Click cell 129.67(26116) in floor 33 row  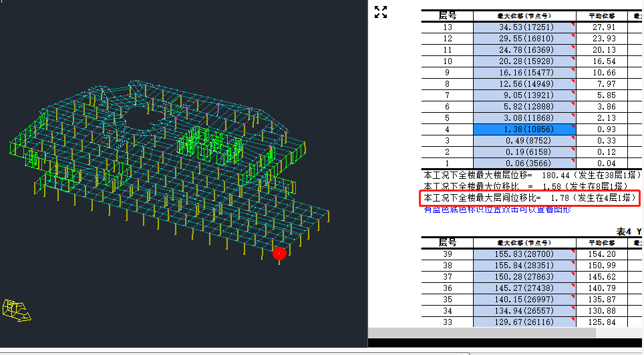click(524, 322)
